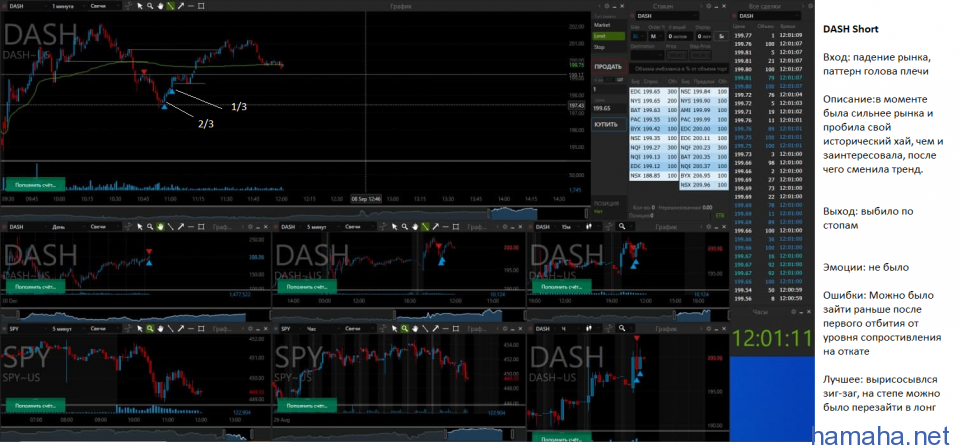Screen dimensions: 960x447
Task: Open settings gear of the Часы clock panel
Action: [x=793, y=312]
